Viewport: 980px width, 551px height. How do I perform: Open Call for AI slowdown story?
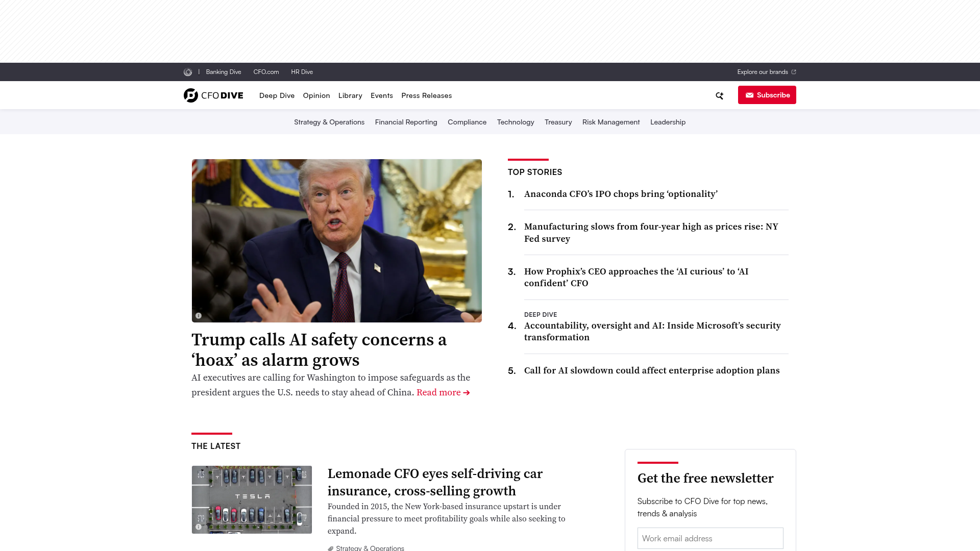pos(652,370)
